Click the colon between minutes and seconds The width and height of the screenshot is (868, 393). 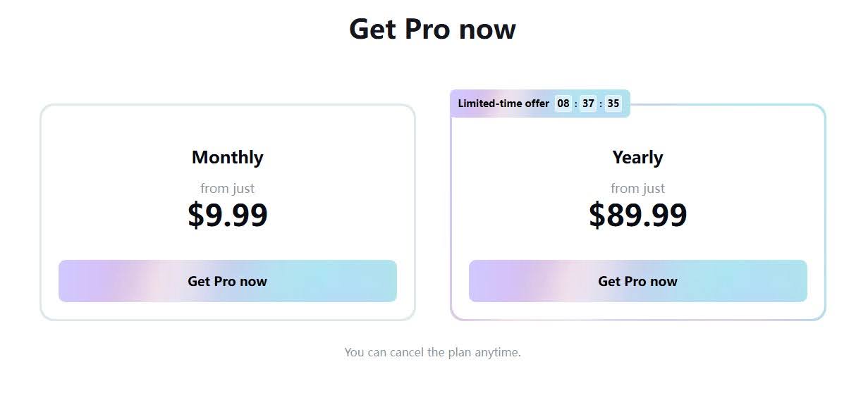(x=601, y=104)
